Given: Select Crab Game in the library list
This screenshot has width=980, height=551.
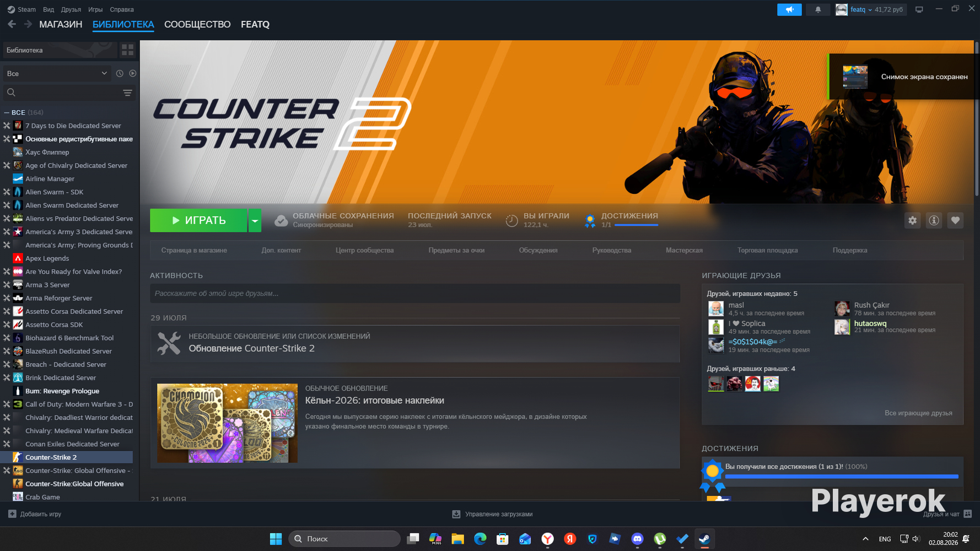Looking at the screenshot, I should click(x=66, y=497).
